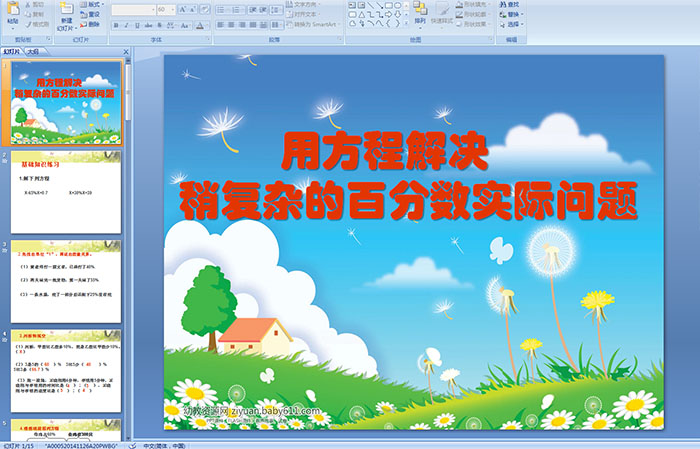Click the spell check icon in status bar
This screenshot has width=700, height=449.
pos(133,445)
